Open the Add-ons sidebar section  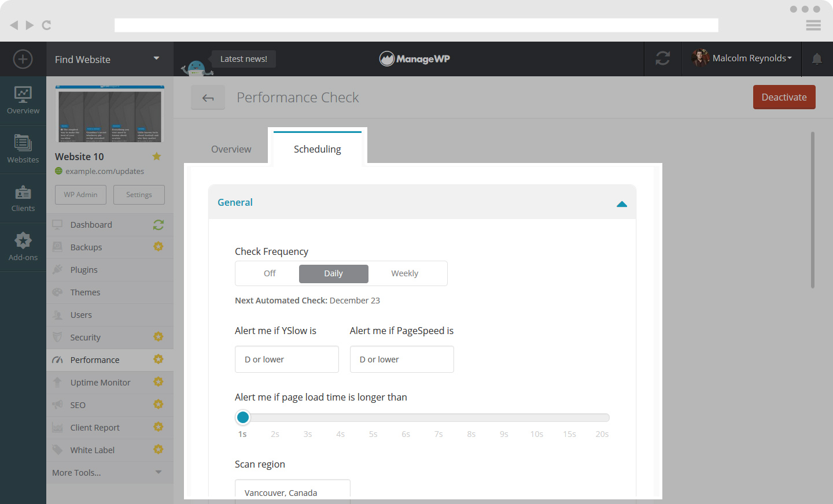[23, 247]
